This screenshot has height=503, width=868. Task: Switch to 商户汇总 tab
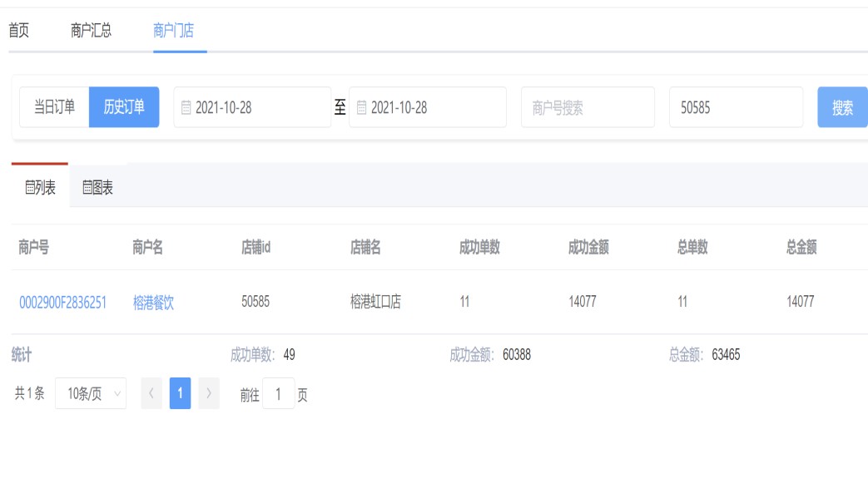91,31
